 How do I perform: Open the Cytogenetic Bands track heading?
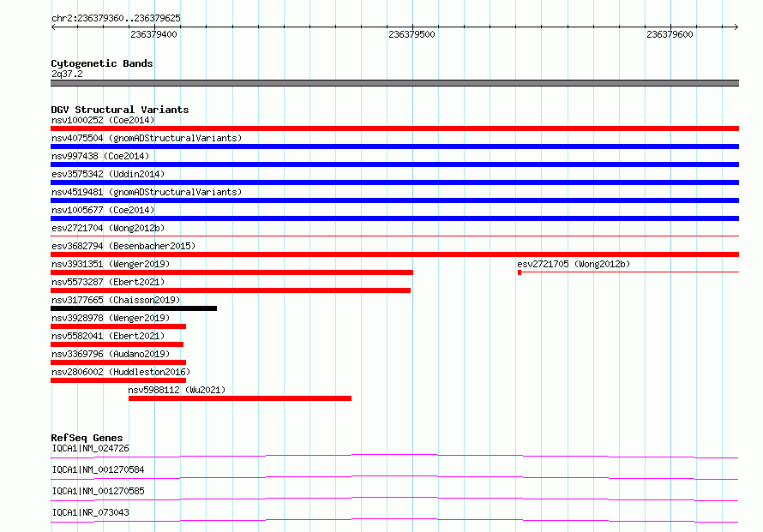(102, 63)
